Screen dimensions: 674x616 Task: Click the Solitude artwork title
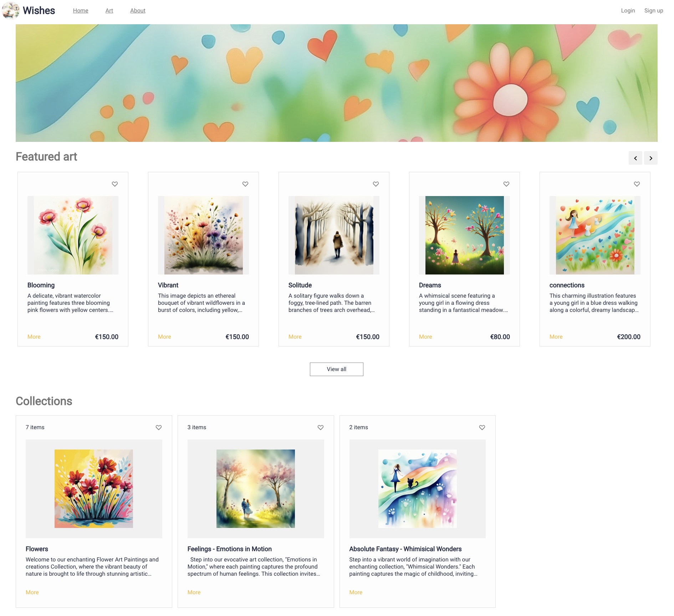pyautogui.click(x=300, y=285)
